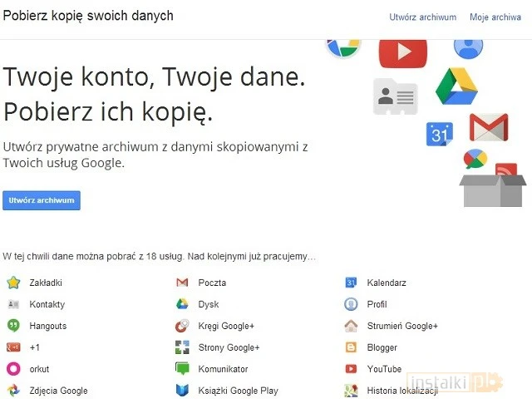The image size is (532, 418).
Task: Click the Kręgi Google+ label
Action: [x=226, y=326]
